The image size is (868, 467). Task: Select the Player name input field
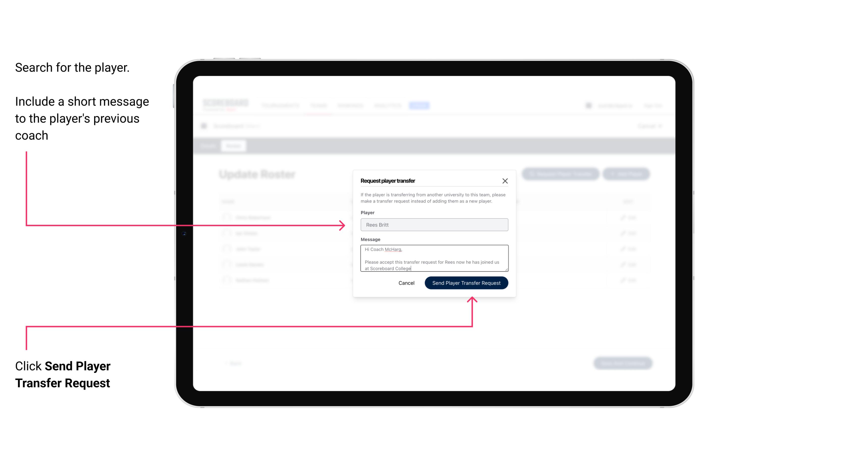click(434, 225)
